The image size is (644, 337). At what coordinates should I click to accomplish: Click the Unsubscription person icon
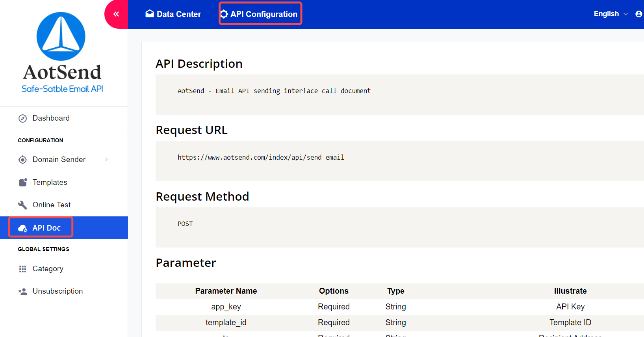[x=23, y=291]
